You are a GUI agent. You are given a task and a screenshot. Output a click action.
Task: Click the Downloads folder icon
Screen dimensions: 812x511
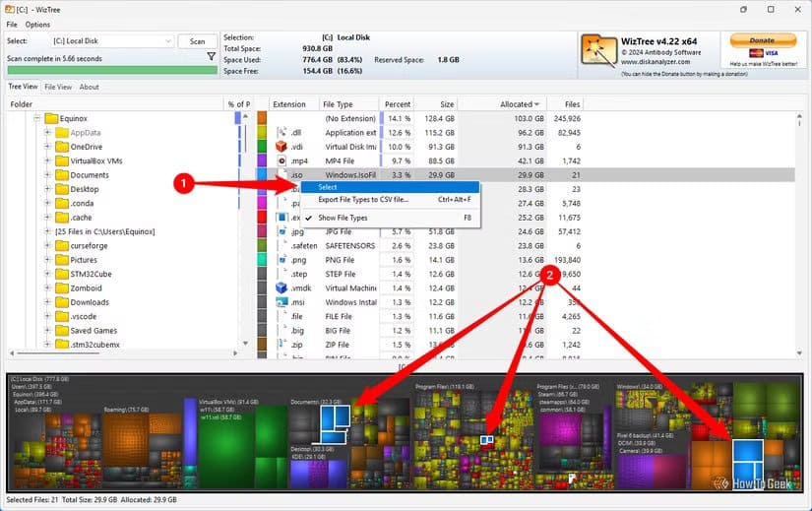(62, 302)
